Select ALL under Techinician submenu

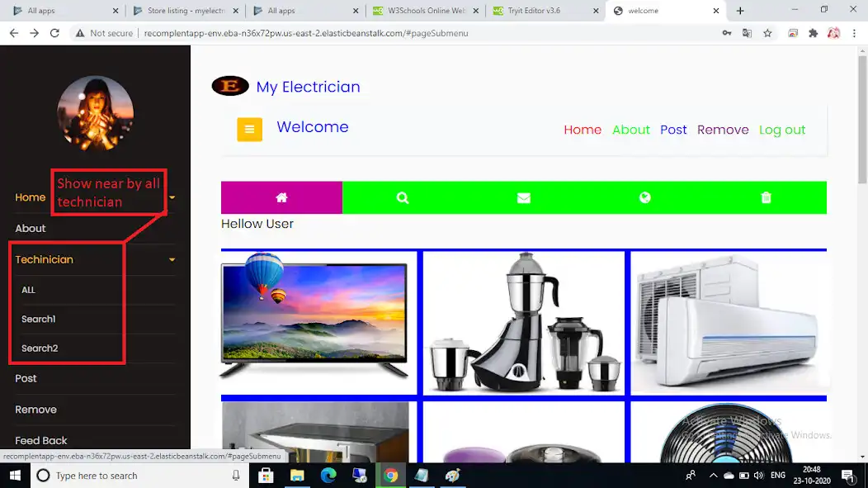coord(28,290)
